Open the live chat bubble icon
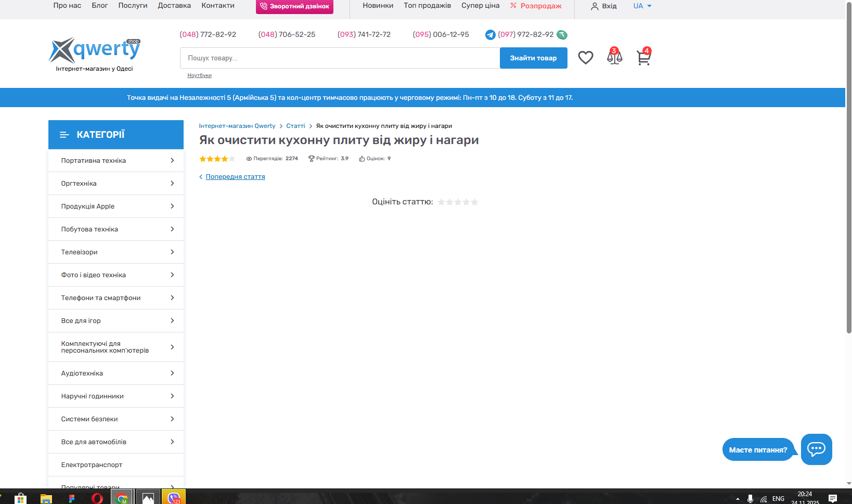Screen dimensions: 852x504 coord(816,449)
